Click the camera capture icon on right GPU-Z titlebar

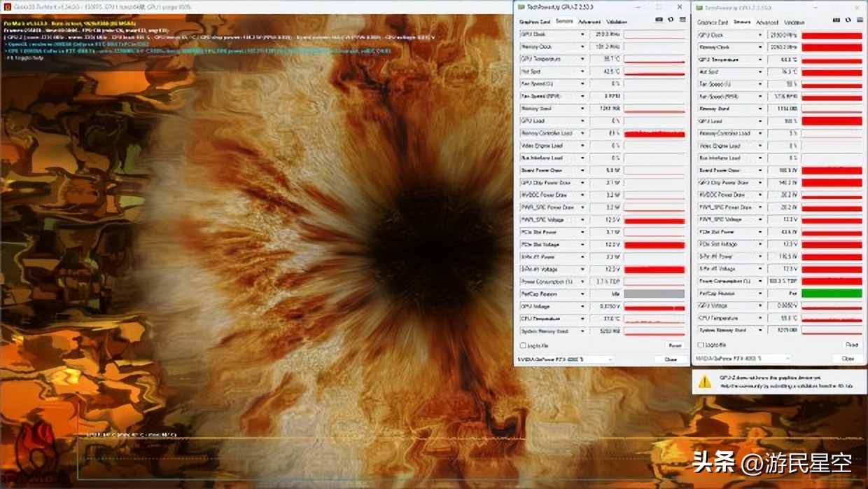pos(836,20)
